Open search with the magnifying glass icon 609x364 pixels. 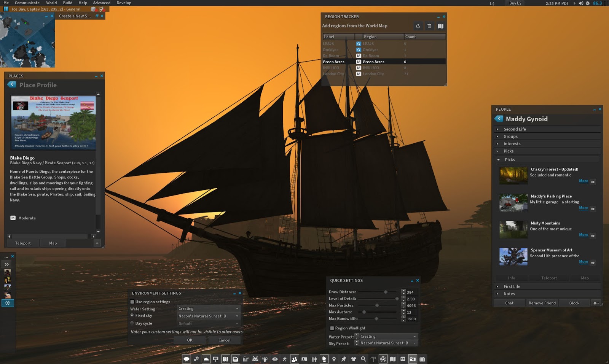click(363, 359)
